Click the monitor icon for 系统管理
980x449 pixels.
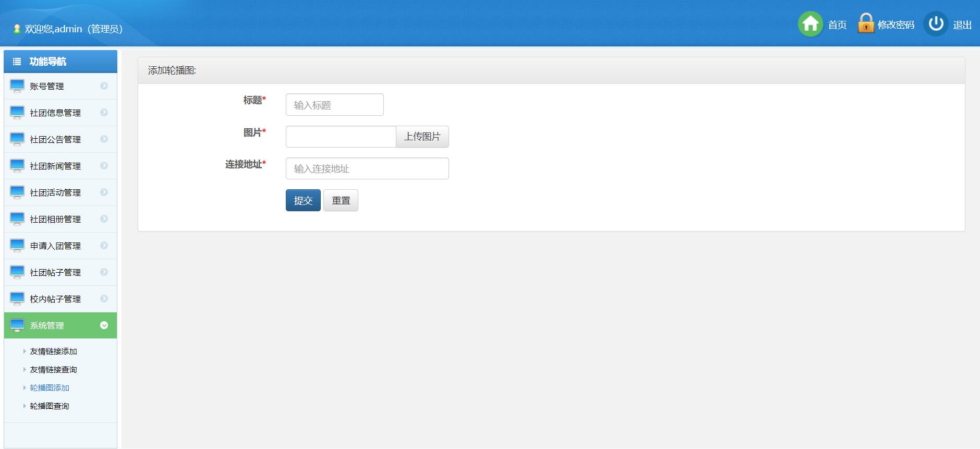coord(17,325)
